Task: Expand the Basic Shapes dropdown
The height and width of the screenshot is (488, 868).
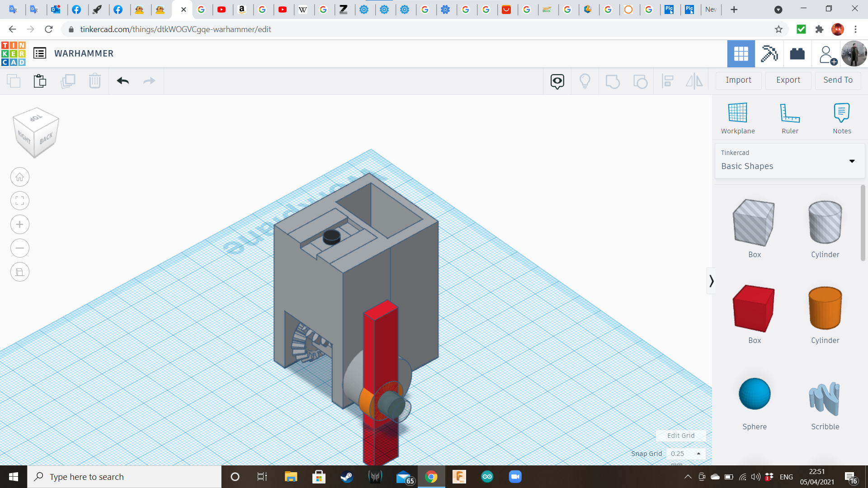Action: point(852,161)
